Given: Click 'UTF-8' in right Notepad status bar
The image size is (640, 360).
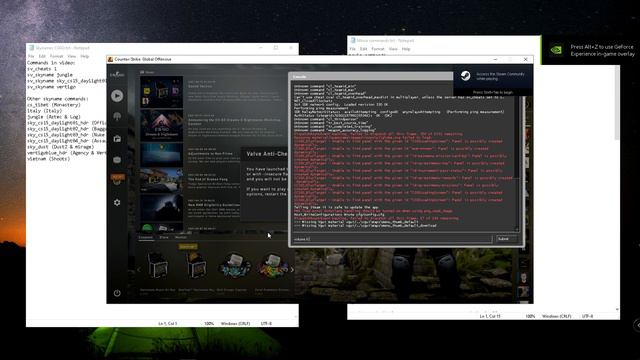Looking at the screenshot, I should coord(587,316).
